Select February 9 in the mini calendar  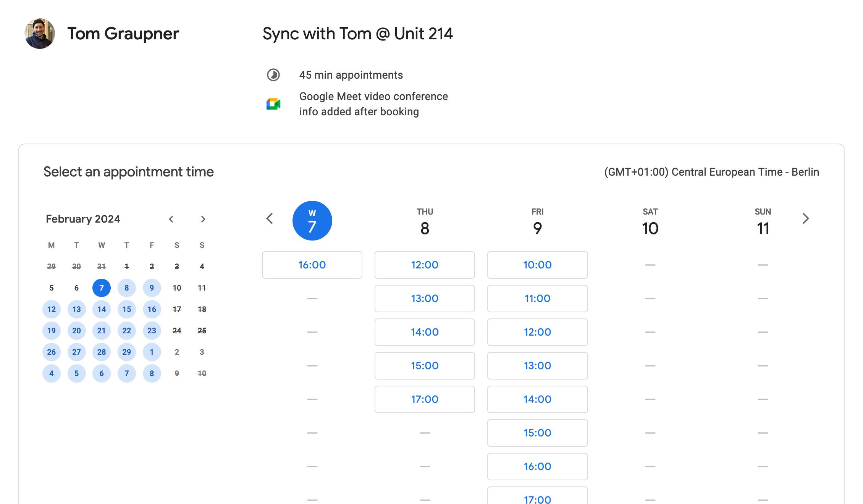(x=152, y=288)
